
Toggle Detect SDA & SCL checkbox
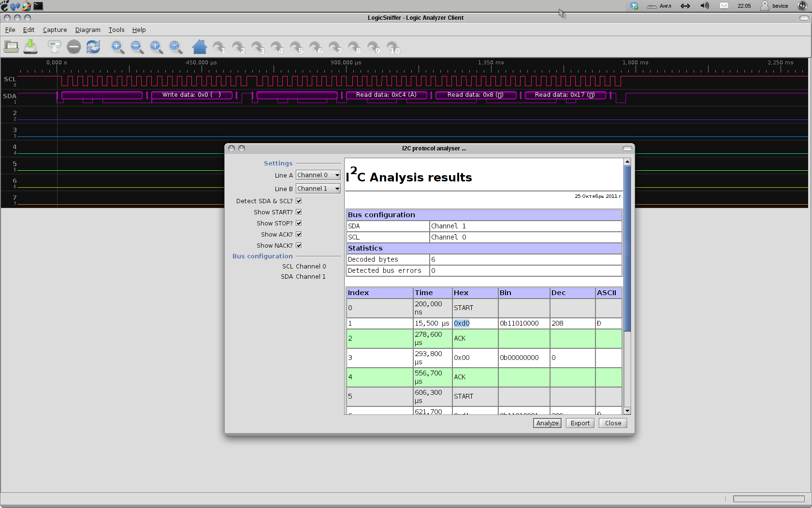point(299,201)
